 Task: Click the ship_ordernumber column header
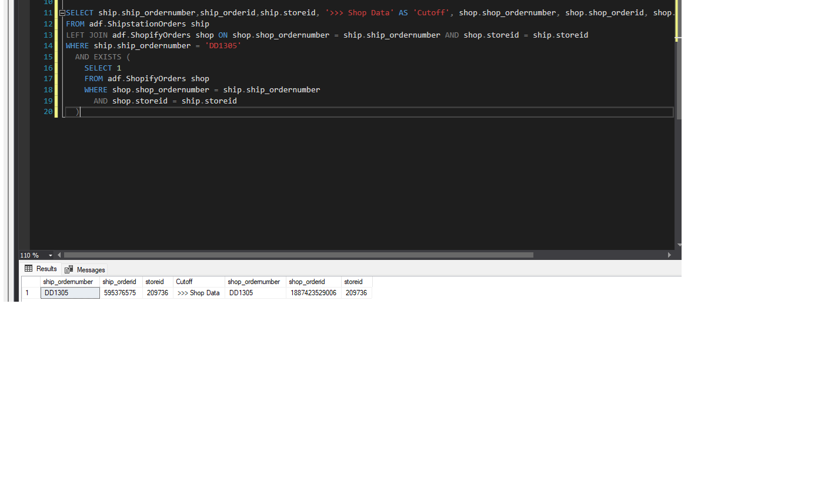coord(68,282)
